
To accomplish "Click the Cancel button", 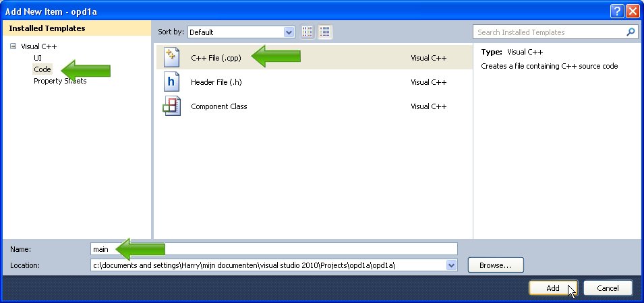I will coord(608,288).
